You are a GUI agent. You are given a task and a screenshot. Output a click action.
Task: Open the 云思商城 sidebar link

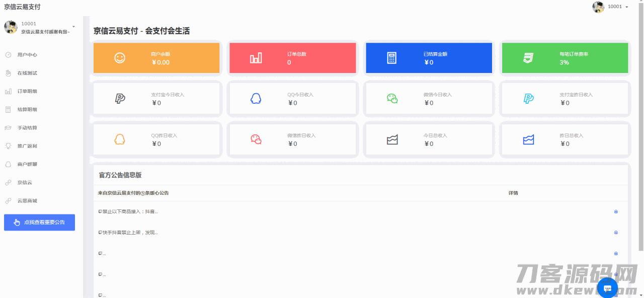(27, 201)
